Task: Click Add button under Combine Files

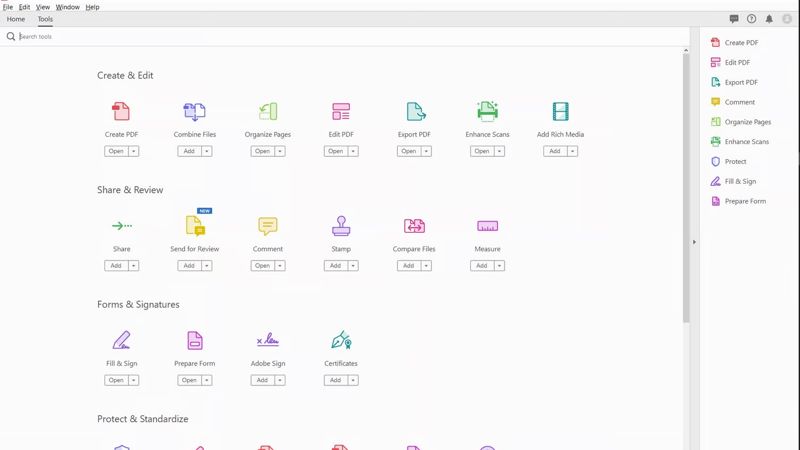Action: coord(189,151)
